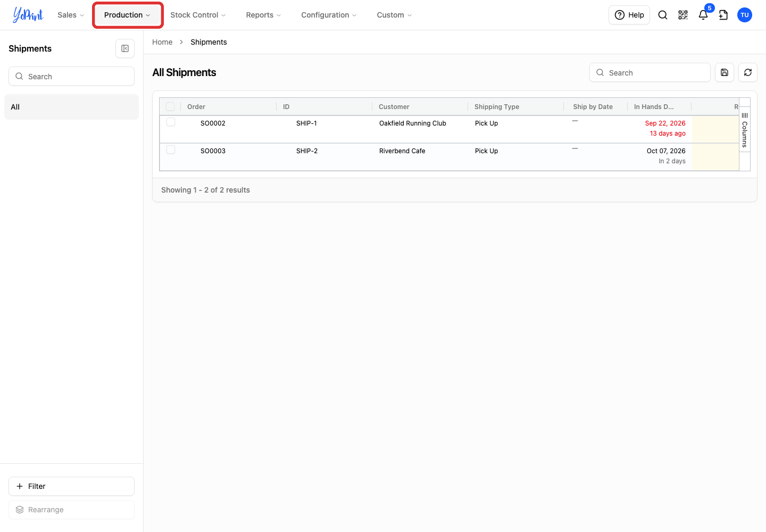Sort by the Ship by Date column header

[x=593, y=106]
